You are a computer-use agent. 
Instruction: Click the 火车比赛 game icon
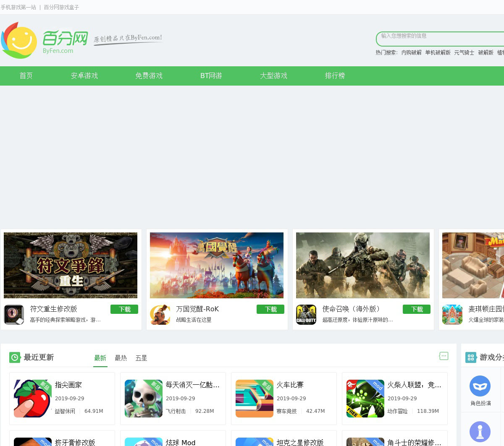click(255, 399)
